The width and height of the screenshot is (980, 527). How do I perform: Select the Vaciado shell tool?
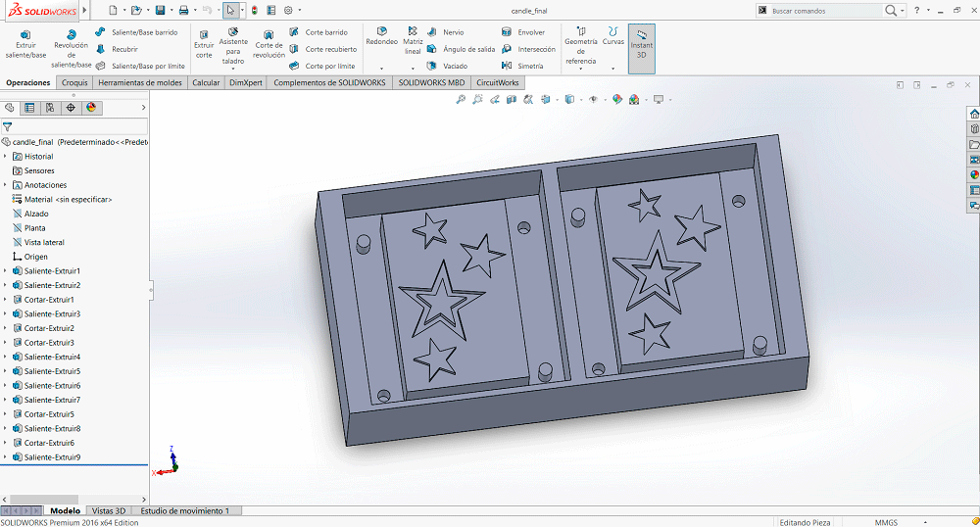(447, 66)
